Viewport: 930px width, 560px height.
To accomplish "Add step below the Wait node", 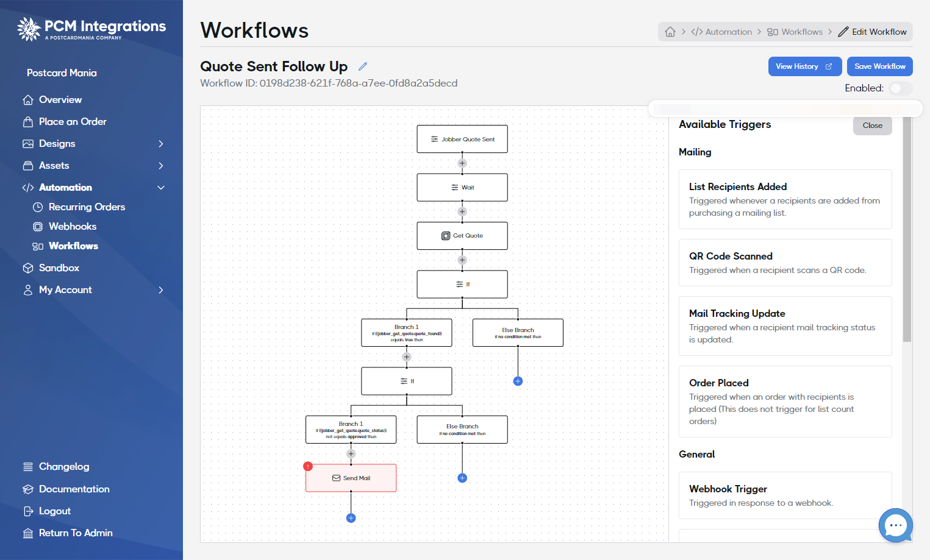I will point(462,211).
